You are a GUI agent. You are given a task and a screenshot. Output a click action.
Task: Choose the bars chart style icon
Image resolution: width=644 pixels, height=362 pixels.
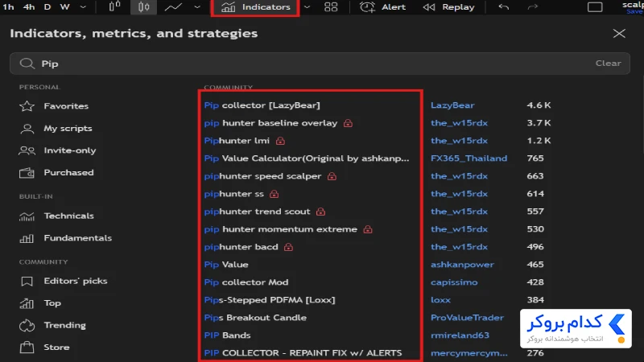(x=114, y=6)
